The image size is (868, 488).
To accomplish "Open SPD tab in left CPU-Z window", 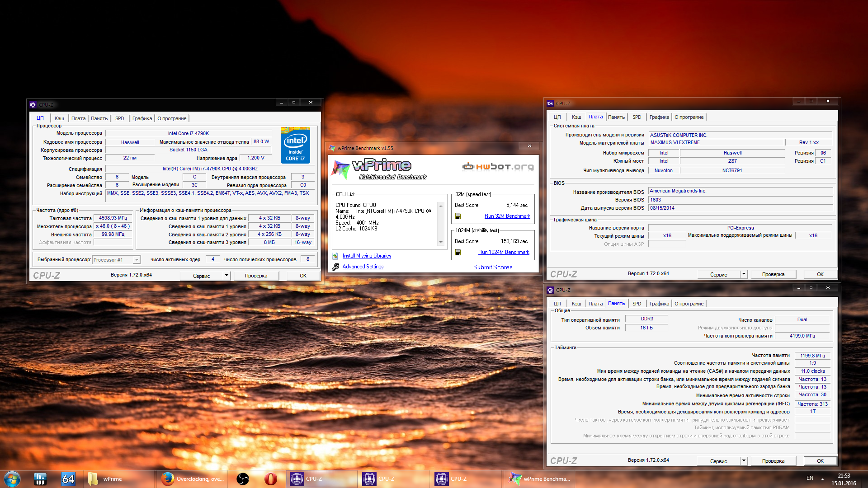I will (119, 118).
